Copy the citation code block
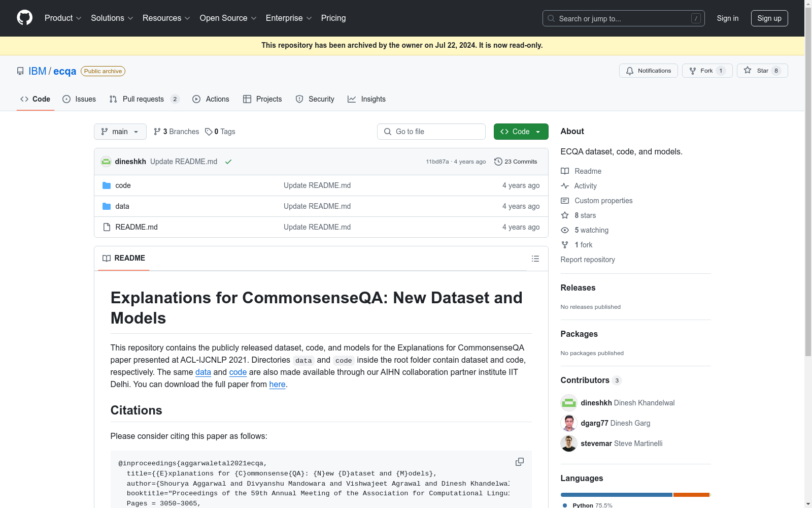The width and height of the screenshot is (812, 508). click(520, 462)
